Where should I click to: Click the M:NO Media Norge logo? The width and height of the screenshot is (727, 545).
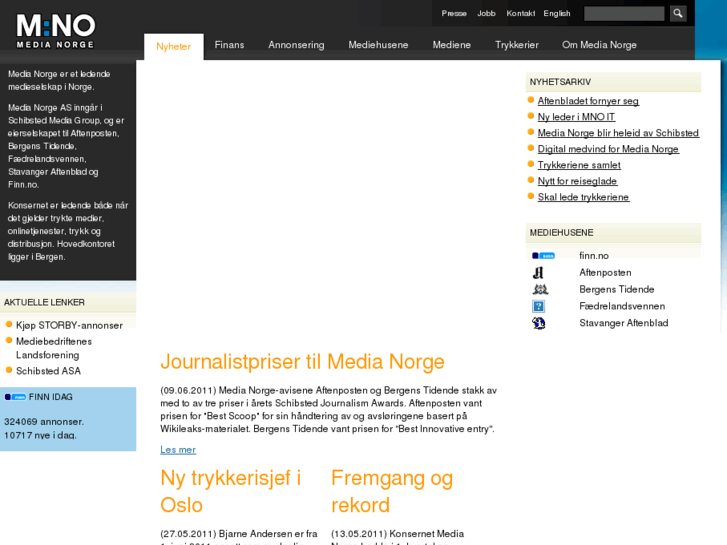pos(56,31)
